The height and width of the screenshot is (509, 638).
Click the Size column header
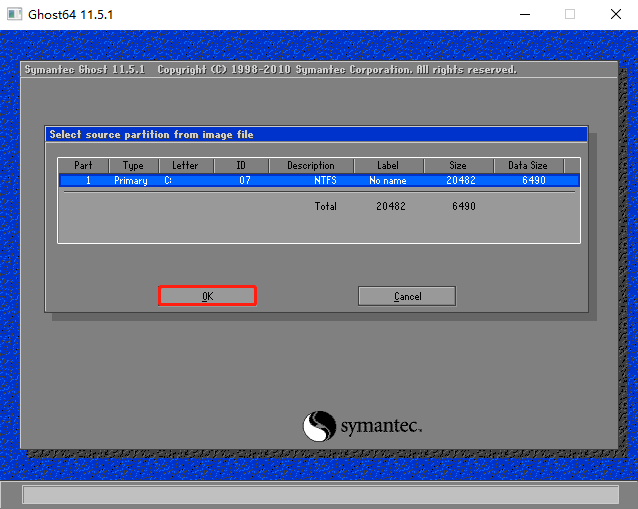pos(458,166)
